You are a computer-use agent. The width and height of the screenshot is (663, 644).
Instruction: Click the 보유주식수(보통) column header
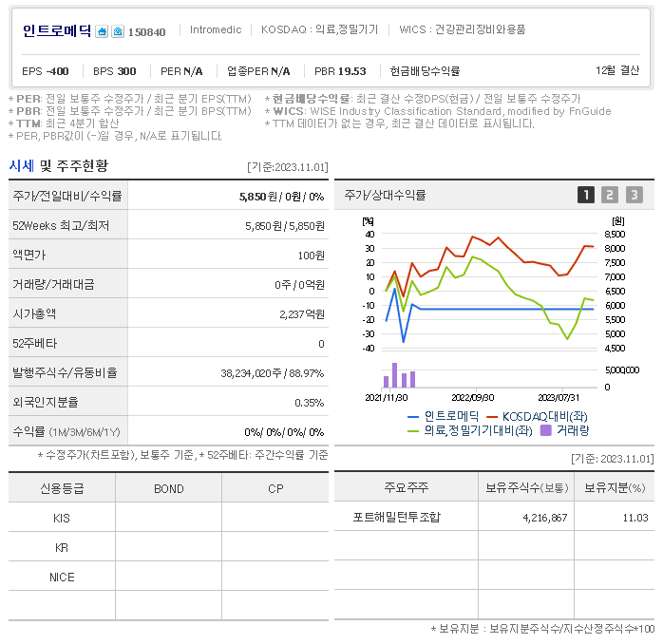526,487
